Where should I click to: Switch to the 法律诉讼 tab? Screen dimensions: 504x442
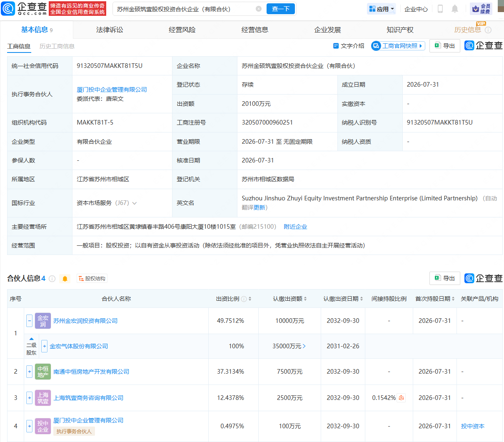click(x=110, y=30)
